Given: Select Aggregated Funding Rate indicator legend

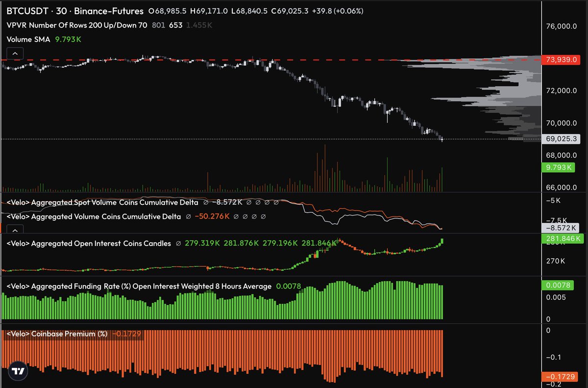Looking at the screenshot, I should pos(139,286).
